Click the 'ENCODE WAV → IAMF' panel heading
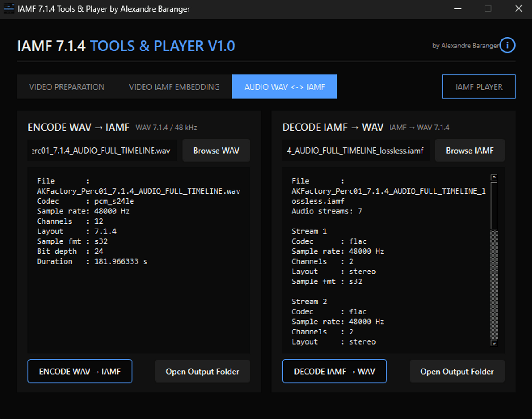532x419 pixels. [x=78, y=128]
